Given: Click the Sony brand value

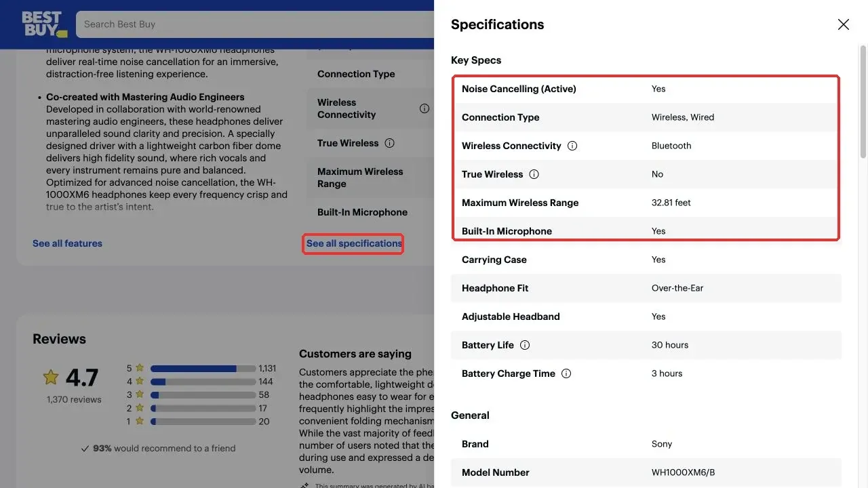Looking at the screenshot, I should click(x=662, y=444).
